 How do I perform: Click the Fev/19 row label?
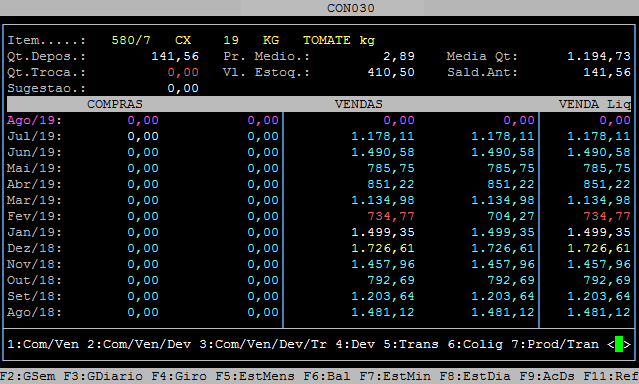pyautogui.click(x=34, y=216)
